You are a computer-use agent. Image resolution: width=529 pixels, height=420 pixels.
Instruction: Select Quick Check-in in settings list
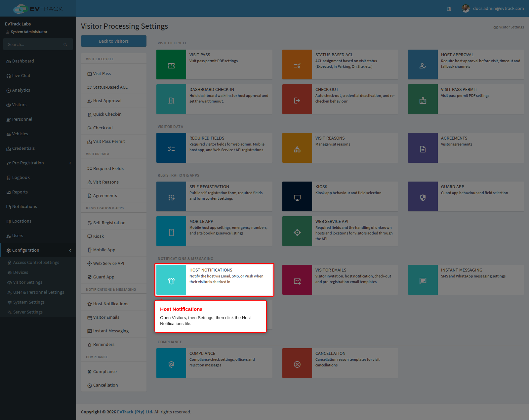(114, 114)
